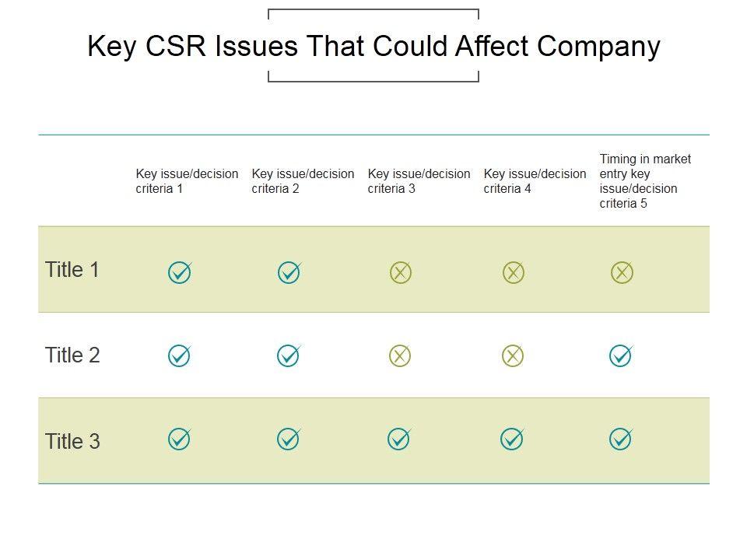This screenshot has height=560, width=747.
Task: Click Title 1 criteria 5 cross icon
Action: pyautogui.click(x=622, y=272)
